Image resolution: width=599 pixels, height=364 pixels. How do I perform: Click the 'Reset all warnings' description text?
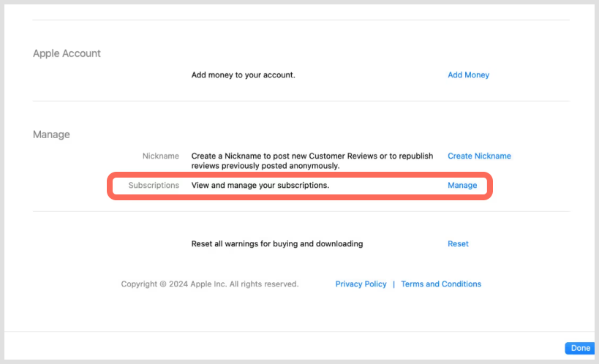(276, 244)
